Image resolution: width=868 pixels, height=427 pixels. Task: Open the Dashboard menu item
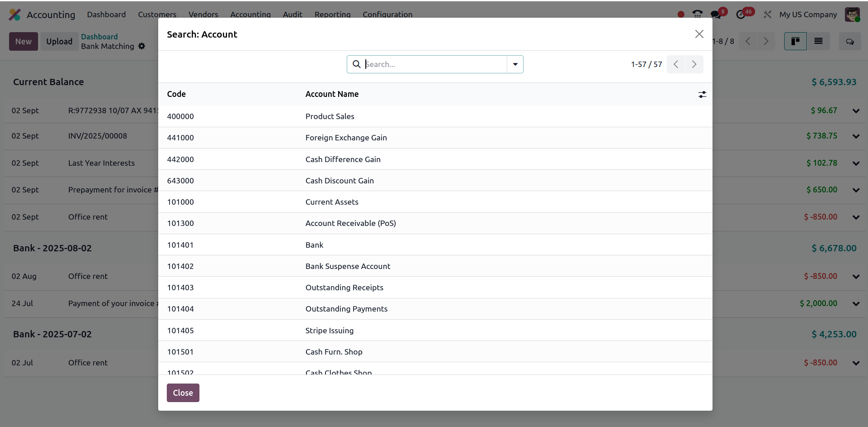107,14
